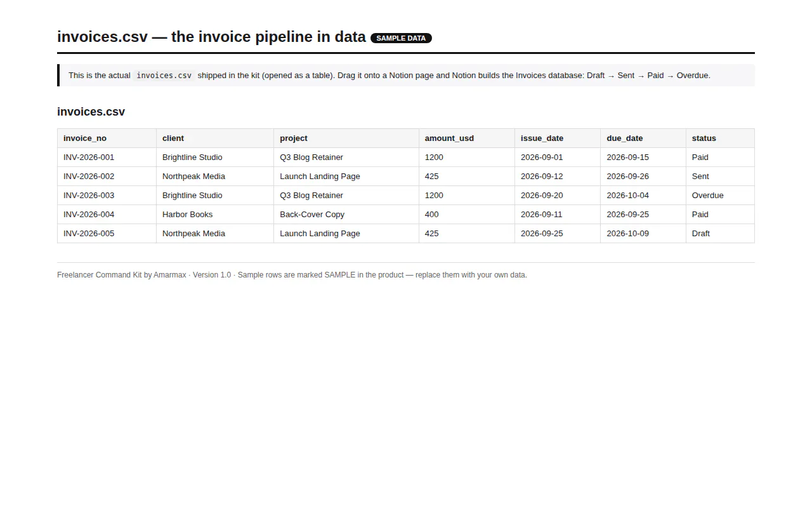This screenshot has height=508, width=812.
Task: Click cell INV-2026-004
Action: [x=107, y=214]
